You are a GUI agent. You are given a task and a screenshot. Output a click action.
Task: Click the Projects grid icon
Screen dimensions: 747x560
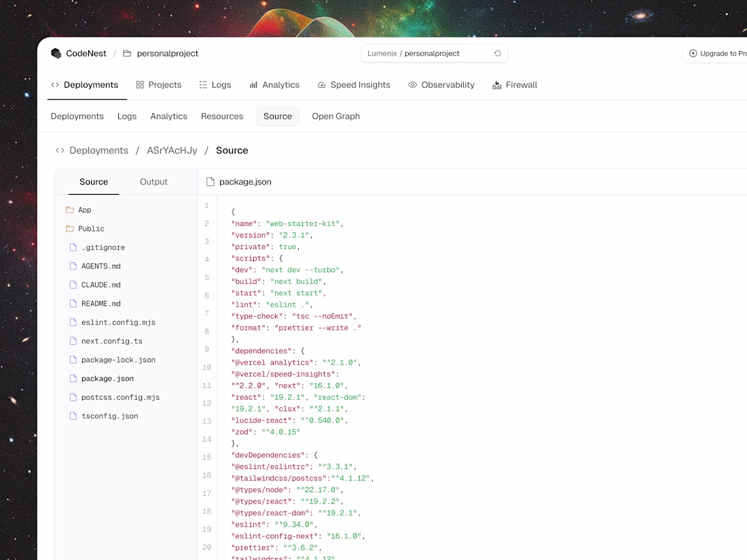pos(140,85)
